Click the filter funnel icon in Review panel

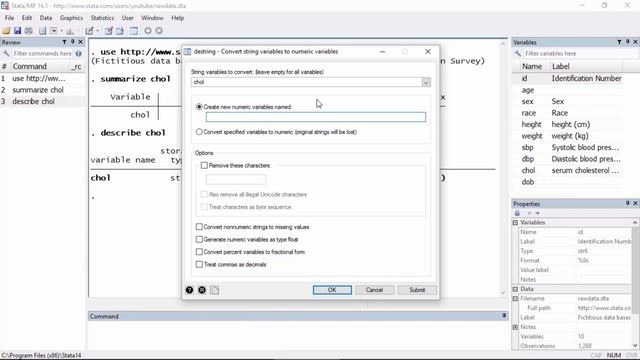coord(64,42)
